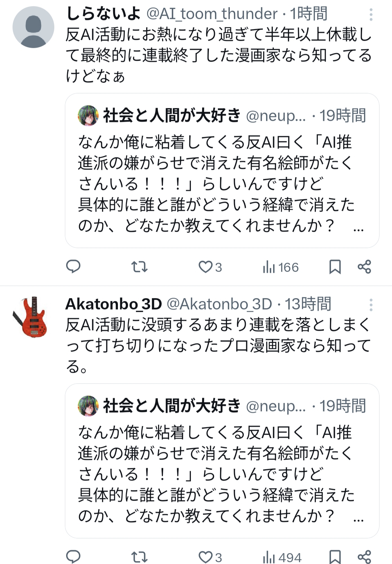Screen dimensions: 392x564
Task: Expand truncated quoted tweet under しらないよ
Action: (358, 230)
